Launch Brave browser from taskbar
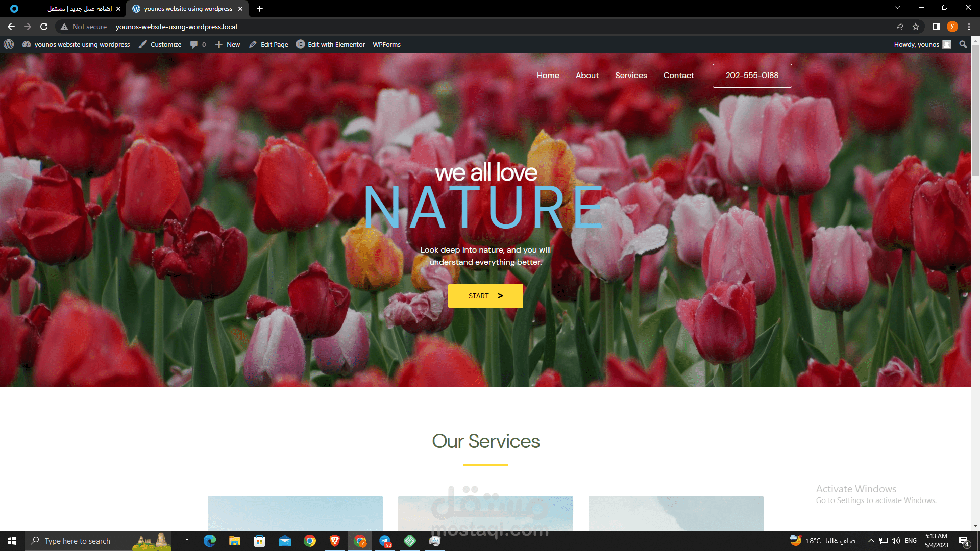The height and width of the screenshot is (551, 980). pos(335,541)
